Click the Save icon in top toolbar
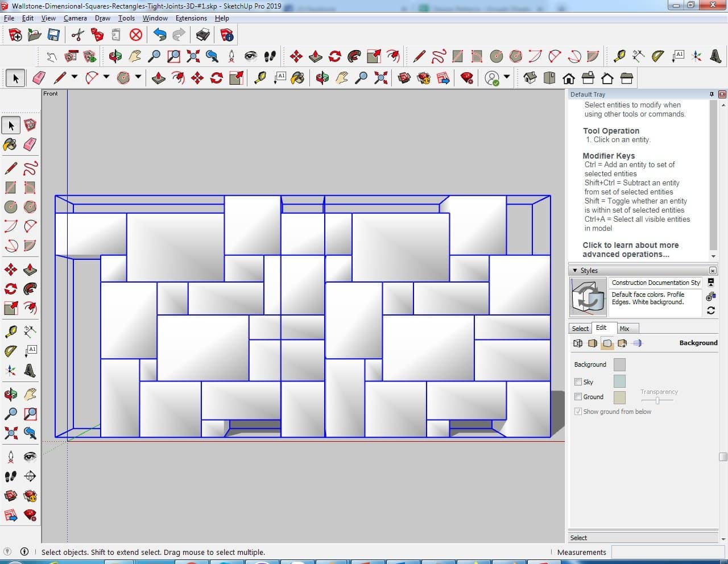 tap(53, 35)
